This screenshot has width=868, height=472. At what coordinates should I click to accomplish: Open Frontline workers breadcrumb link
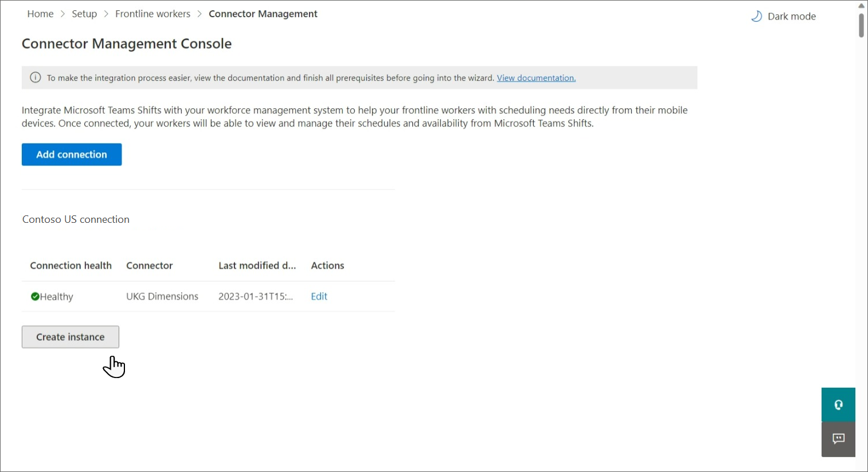coord(153,14)
